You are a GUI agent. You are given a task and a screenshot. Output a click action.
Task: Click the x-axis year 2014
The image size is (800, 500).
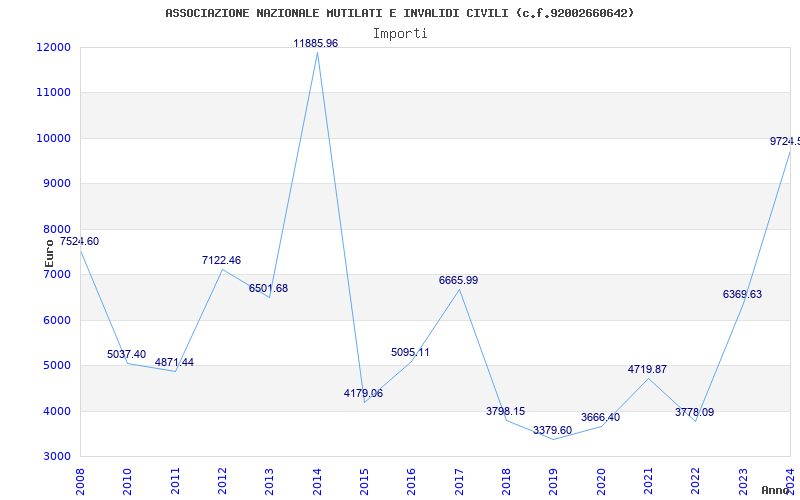317,481
